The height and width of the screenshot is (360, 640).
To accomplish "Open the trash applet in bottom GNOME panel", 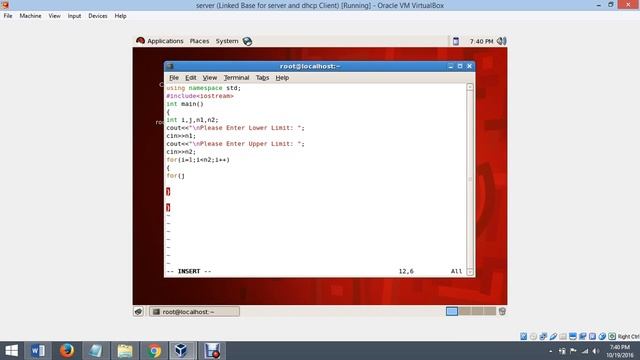I will click(502, 311).
